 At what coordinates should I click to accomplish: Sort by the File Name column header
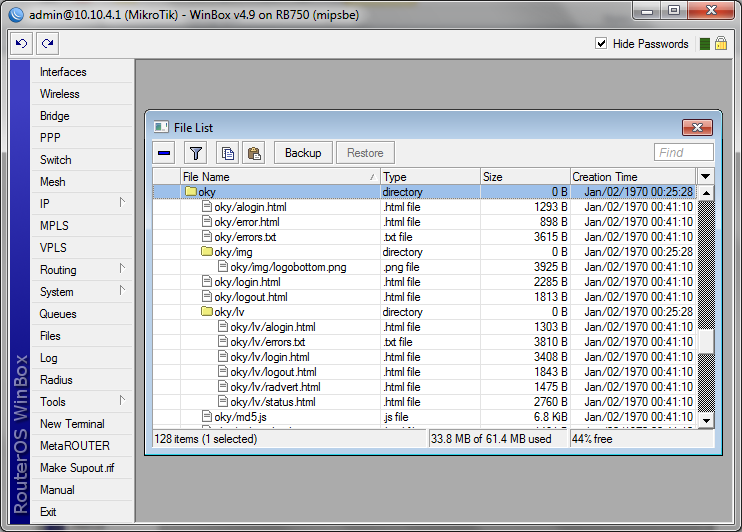[281, 177]
